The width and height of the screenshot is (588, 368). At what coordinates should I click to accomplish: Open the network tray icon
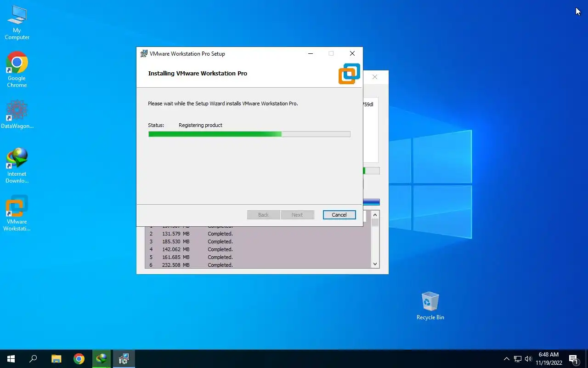point(518,359)
